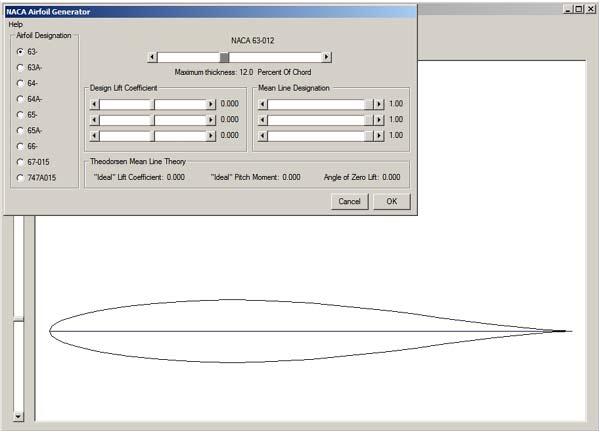This screenshot has height=432, width=600.
Task: Click the maximum thickness slider thumb
Action: [224, 57]
